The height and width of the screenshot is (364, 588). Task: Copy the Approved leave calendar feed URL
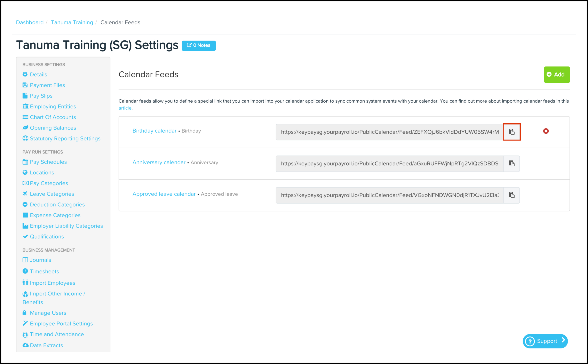click(511, 195)
